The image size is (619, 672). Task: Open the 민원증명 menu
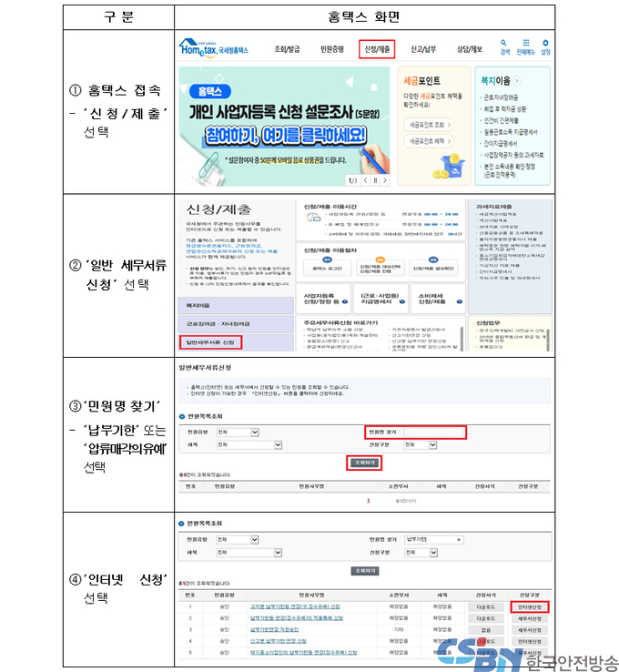(x=332, y=49)
